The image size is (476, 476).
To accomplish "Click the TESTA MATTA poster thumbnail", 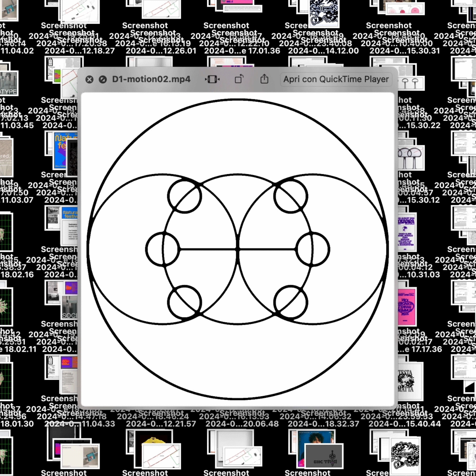I will (x=410, y=381).
